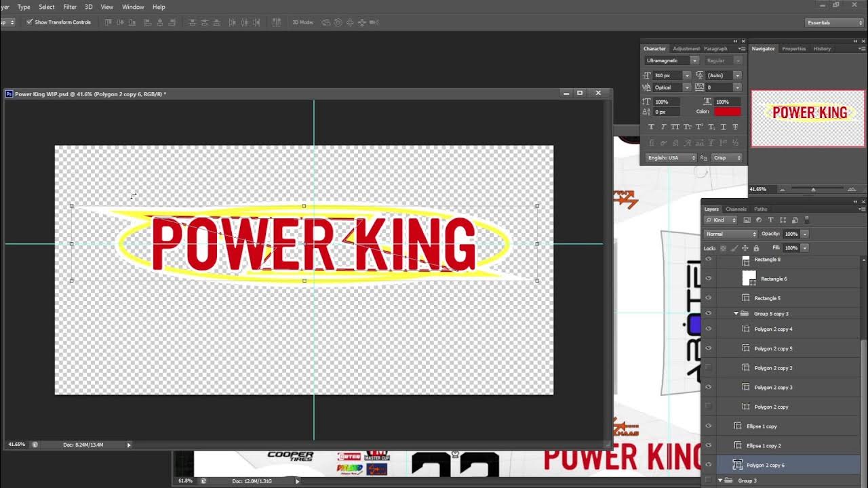Hide the Rectangle 6 layer
The height and width of the screenshot is (488, 868).
tap(709, 279)
